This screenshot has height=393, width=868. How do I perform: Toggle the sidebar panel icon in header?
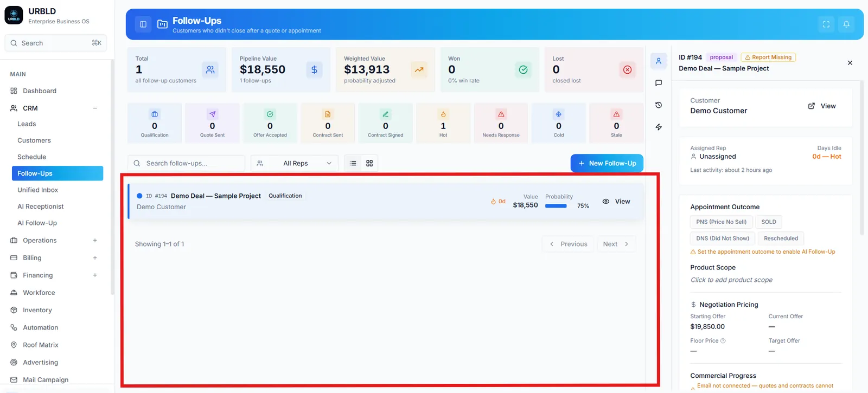coord(143,24)
